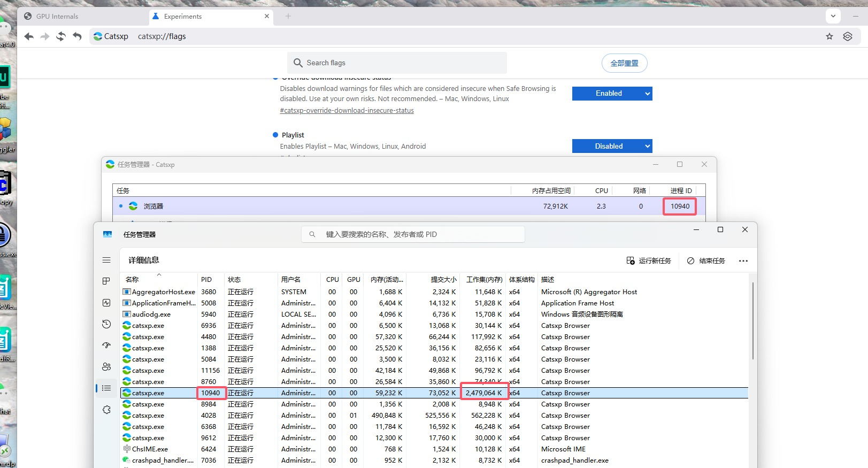
Task: Open #catsxp-override-download-insecure-status link
Action: pyautogui.click(x=347, y=110)
